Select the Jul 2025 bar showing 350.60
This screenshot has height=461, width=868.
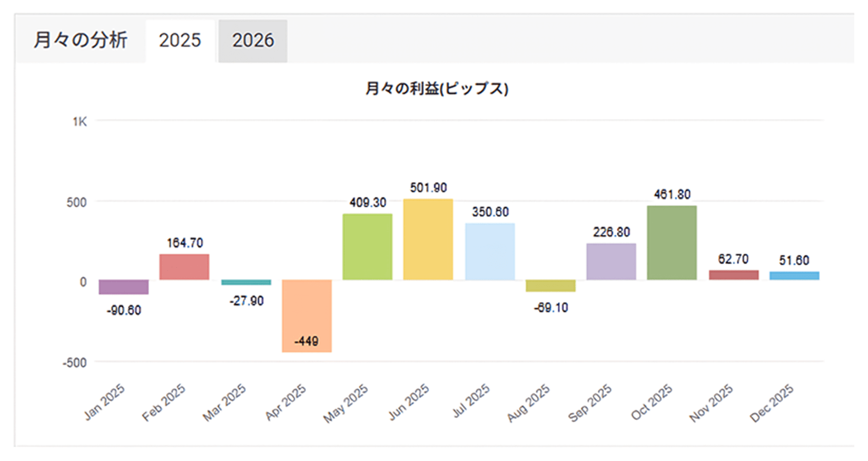(489, 252)
